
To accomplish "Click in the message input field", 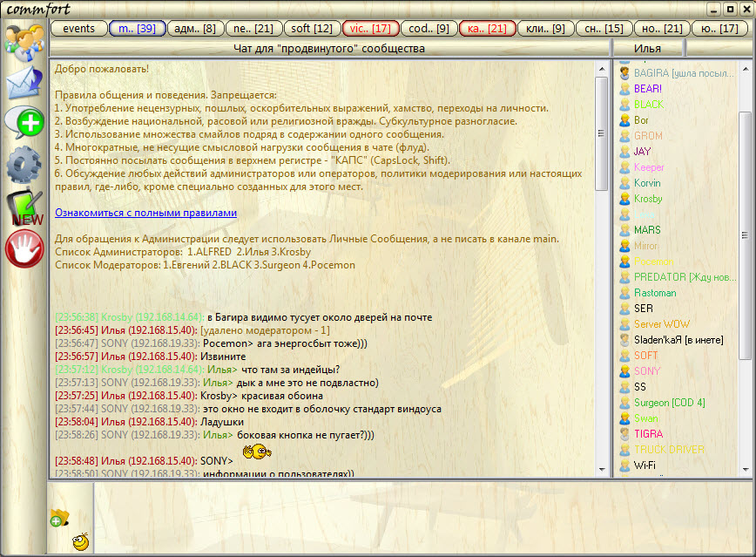I will click(x=418, y=518).
